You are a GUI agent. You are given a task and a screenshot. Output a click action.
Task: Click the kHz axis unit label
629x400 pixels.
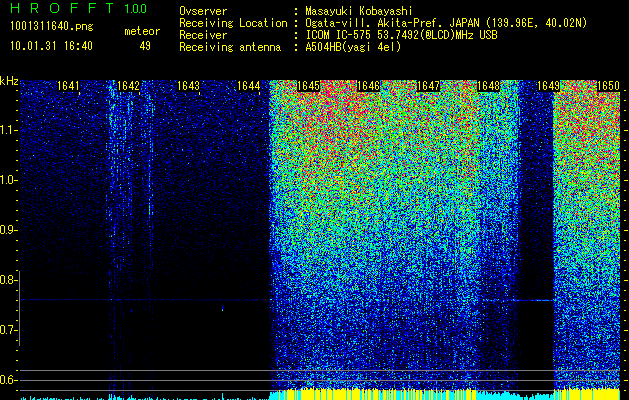9,81
